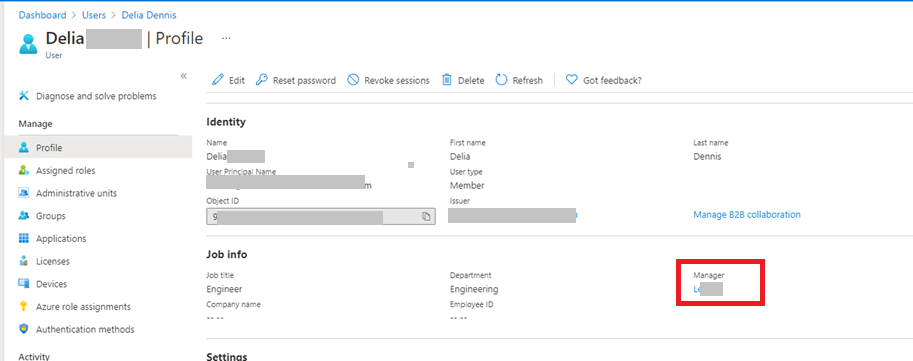
Task: Copy the Object ID with the copy icon
Action: pyautogui.click(x=426, y=217)
